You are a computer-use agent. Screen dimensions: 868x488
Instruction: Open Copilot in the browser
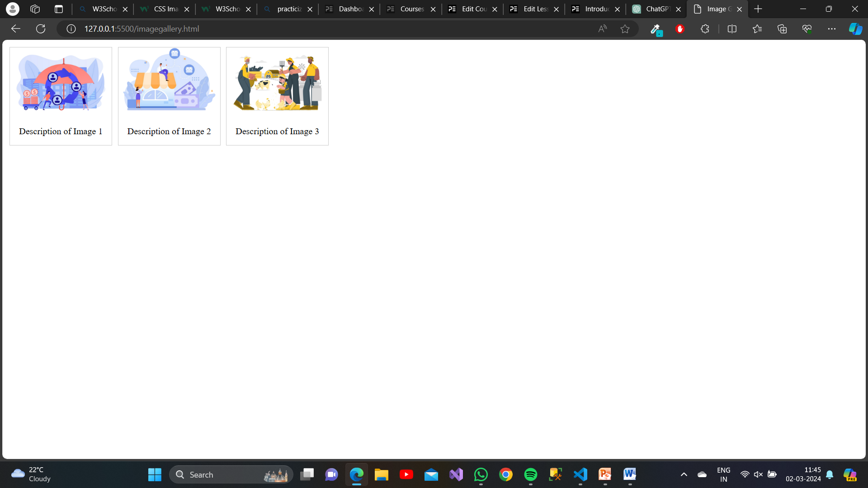(855, 28)
